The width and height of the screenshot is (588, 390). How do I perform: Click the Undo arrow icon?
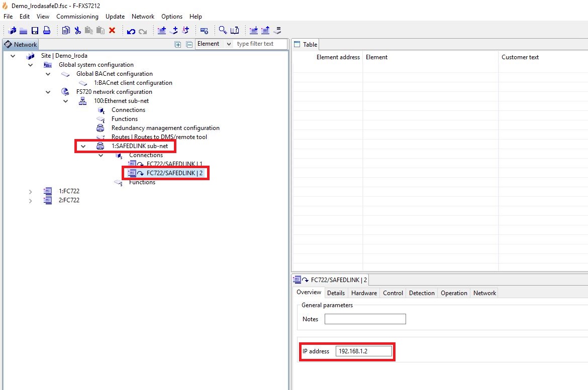[131, 31]
